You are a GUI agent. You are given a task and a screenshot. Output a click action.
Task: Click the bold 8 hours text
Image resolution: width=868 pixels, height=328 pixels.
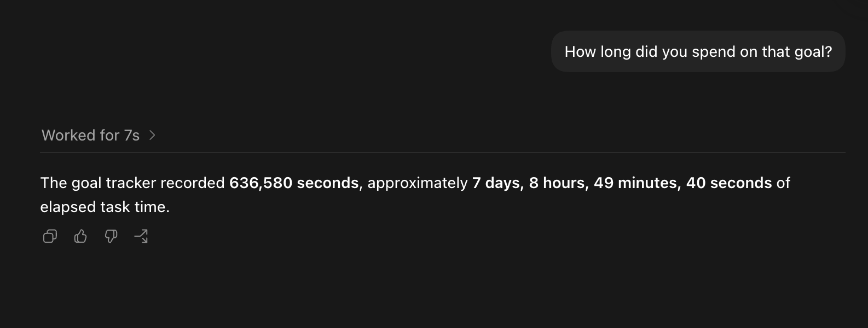[557, 183]
